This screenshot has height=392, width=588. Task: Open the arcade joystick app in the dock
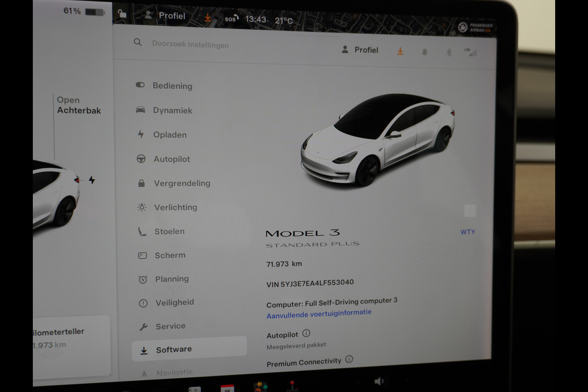(x=292, y=386)
